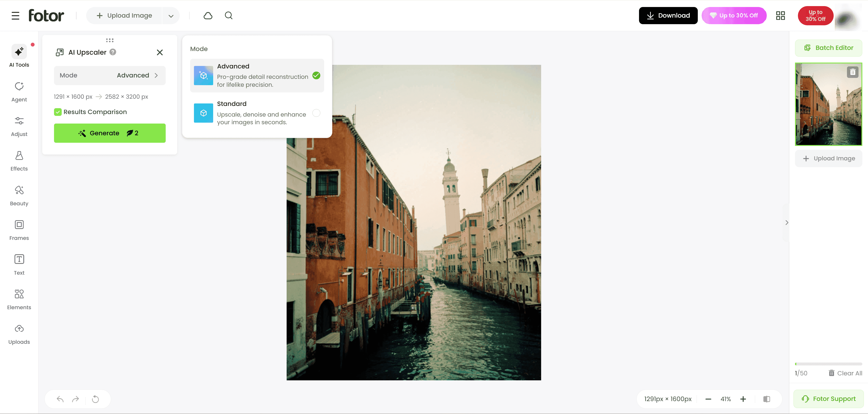Click the Advanced mode cube icon
This screenshot has width=868, height=414.
click(203, 75)
